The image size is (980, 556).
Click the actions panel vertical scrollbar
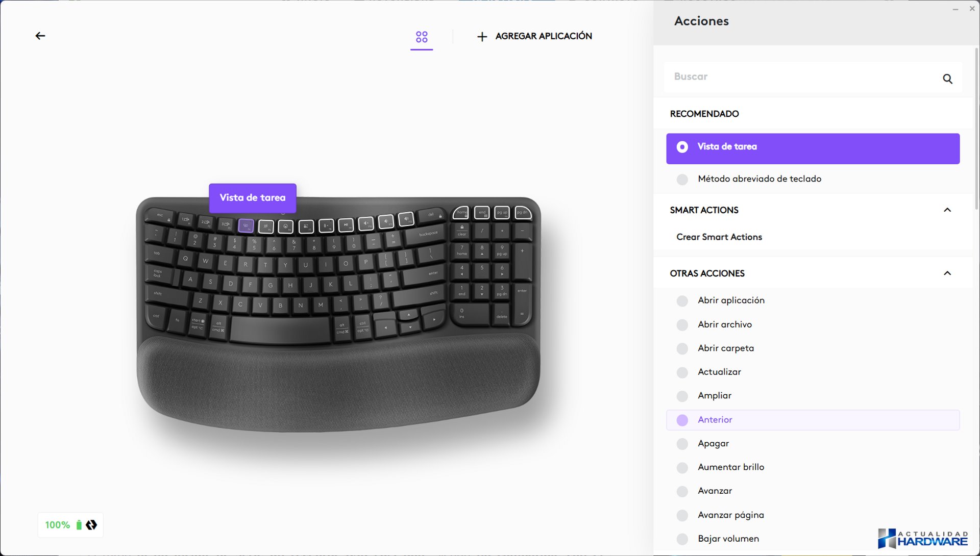[x=976, y=128]
